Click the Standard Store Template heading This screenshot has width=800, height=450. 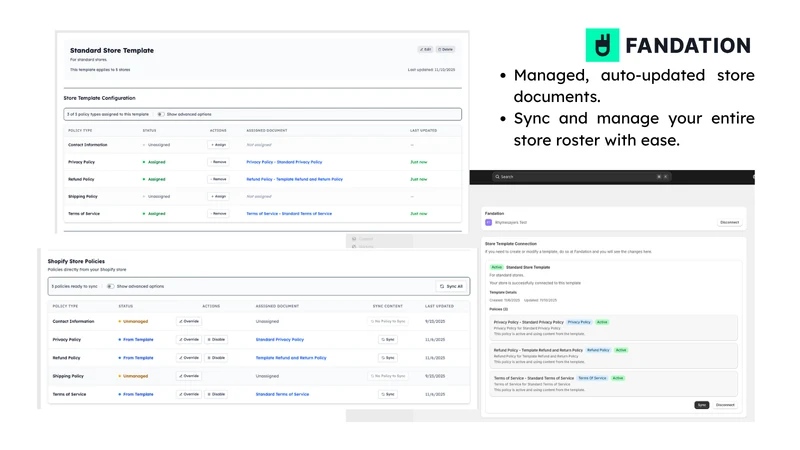click(112, 51)
